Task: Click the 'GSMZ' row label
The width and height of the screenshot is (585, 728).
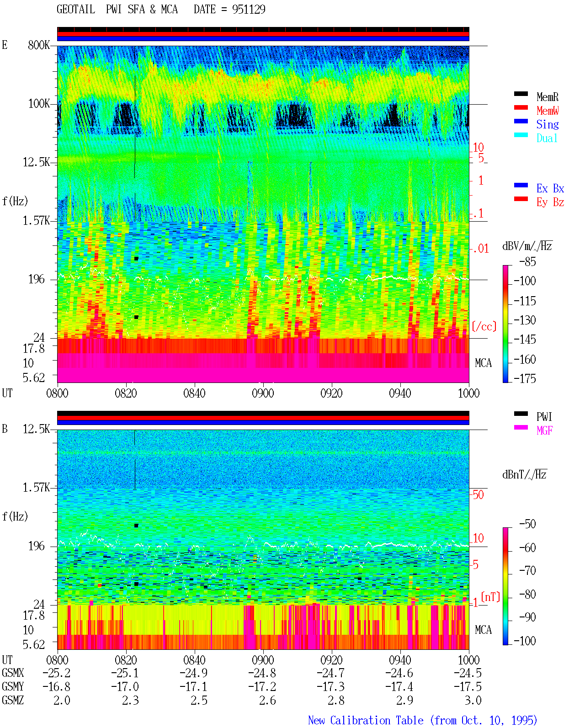Action: pos(13,701)
